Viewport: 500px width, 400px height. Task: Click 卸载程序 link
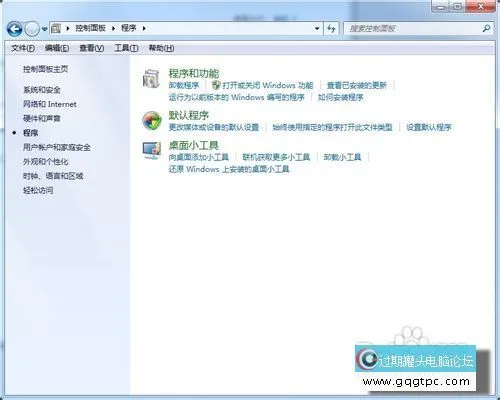184,86
